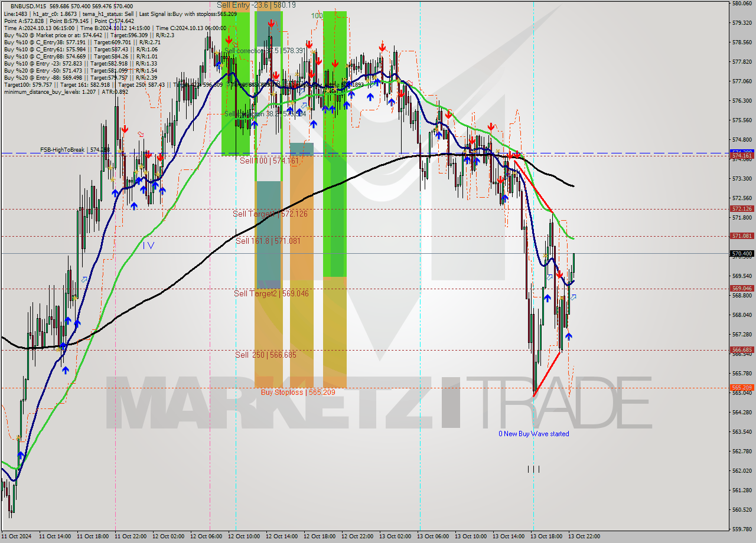This screenshot has width=756, height=543.
Task: Click the 580.000 price scale value
Action: click(742, 4)
